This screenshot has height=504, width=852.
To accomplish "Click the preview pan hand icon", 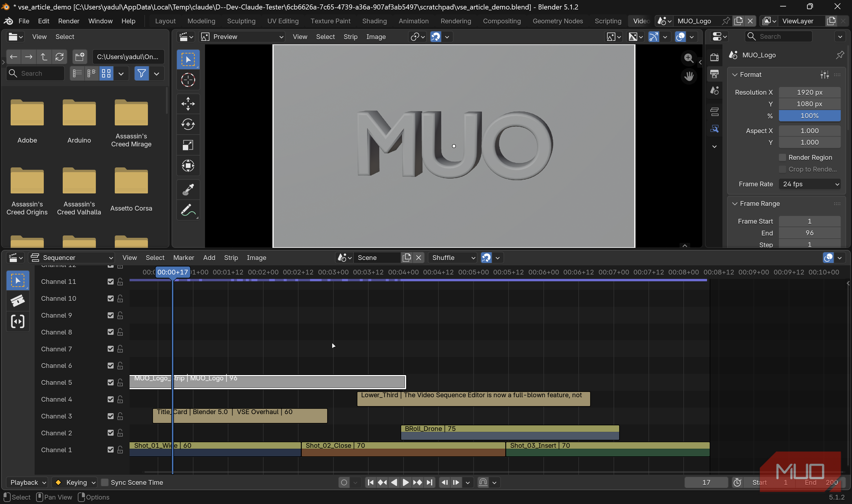I will (688, 76).
